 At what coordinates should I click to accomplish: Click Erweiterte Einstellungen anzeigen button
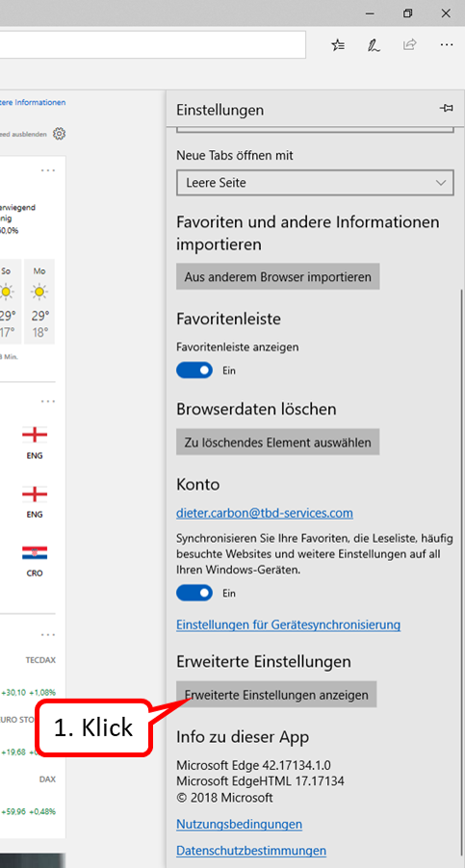point(276,695)
